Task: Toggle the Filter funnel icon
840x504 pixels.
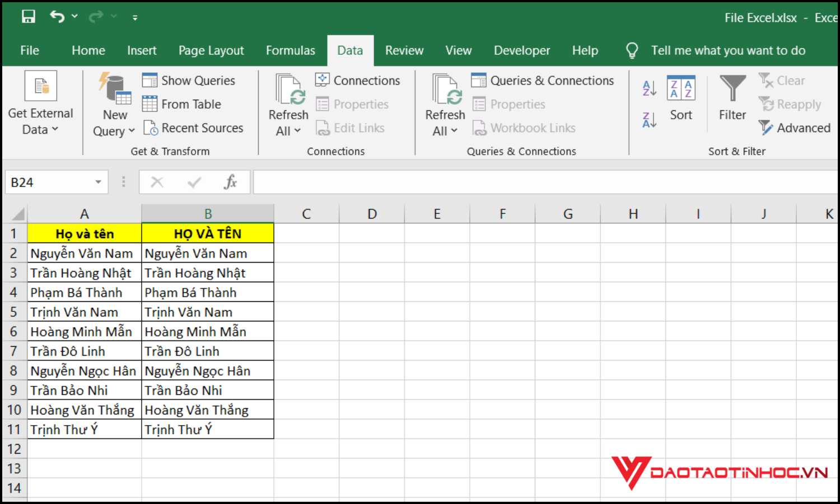Action: click(x=732, y=99)
